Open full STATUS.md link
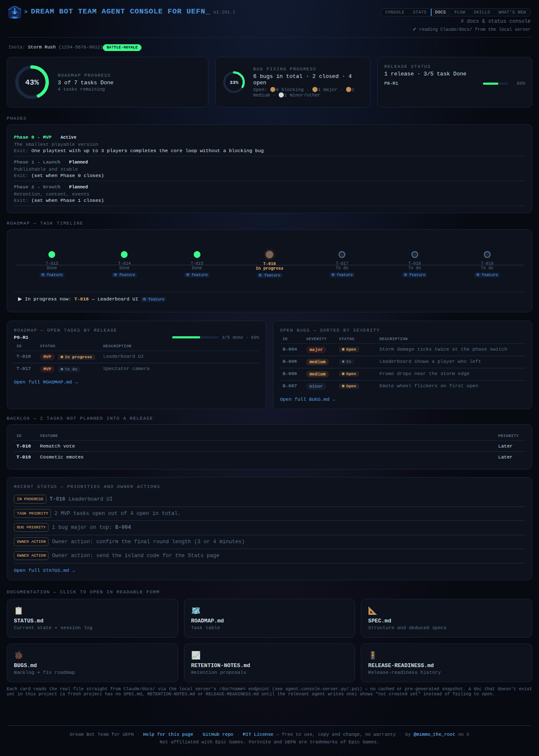The height and width of the screenshot is (756, 539). 44,571
